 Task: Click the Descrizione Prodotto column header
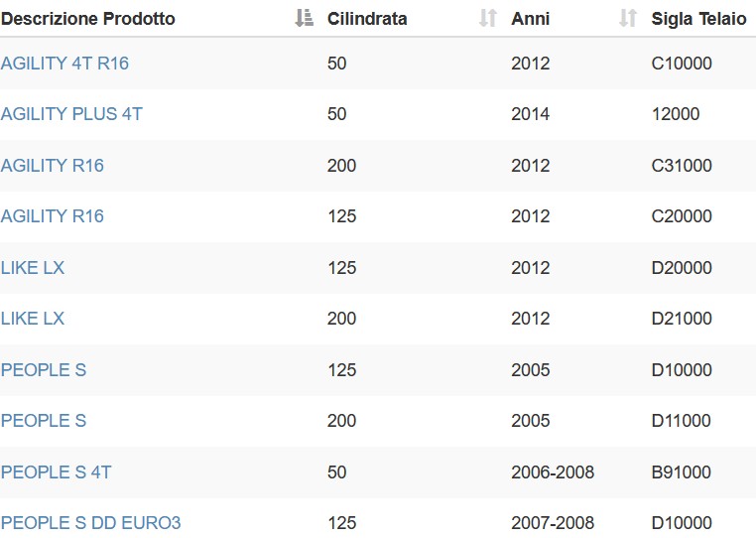(x=87, y=19)
